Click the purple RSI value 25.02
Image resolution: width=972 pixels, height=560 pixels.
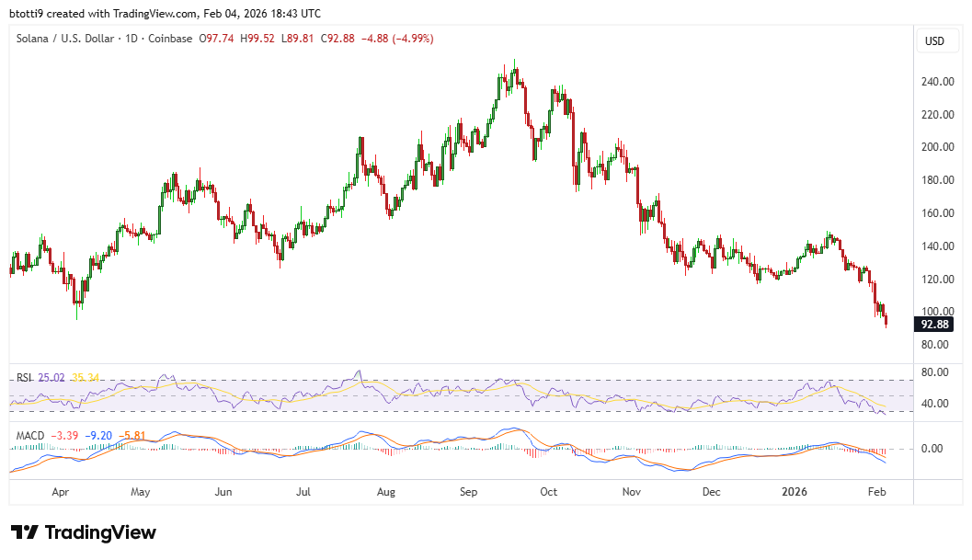tap(51, 377)
